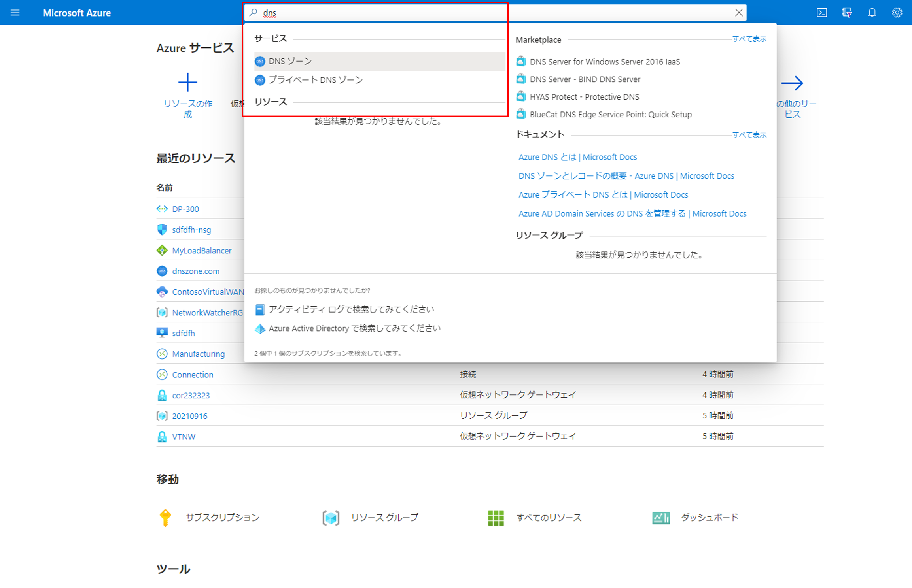The width and height of the screenshot is (912, 588).
Task: Go to リソース グループ
Action: (x=384, y=518)
